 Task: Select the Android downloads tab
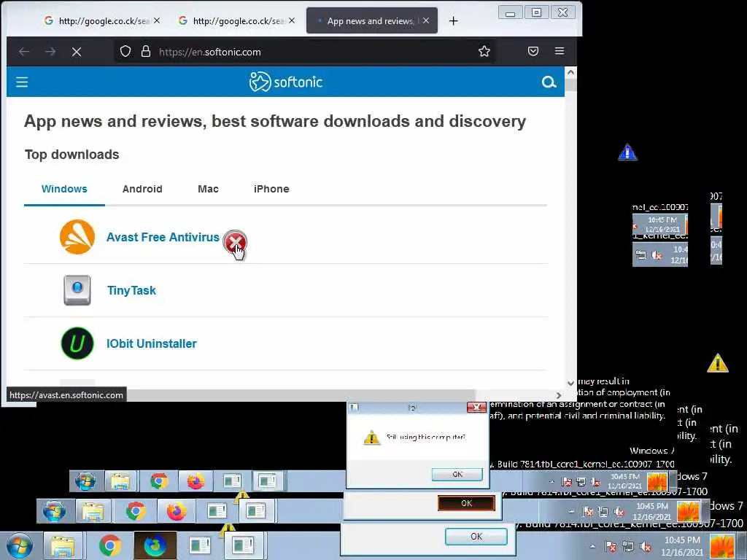pyautogui.click(x=142, y=189)
